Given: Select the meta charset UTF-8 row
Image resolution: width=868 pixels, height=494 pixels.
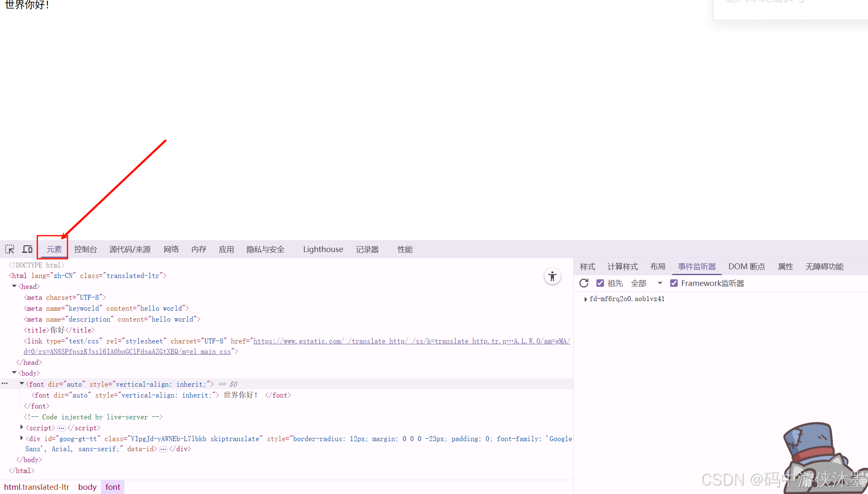Looking at the screenshot, I should tap(65, 297).
